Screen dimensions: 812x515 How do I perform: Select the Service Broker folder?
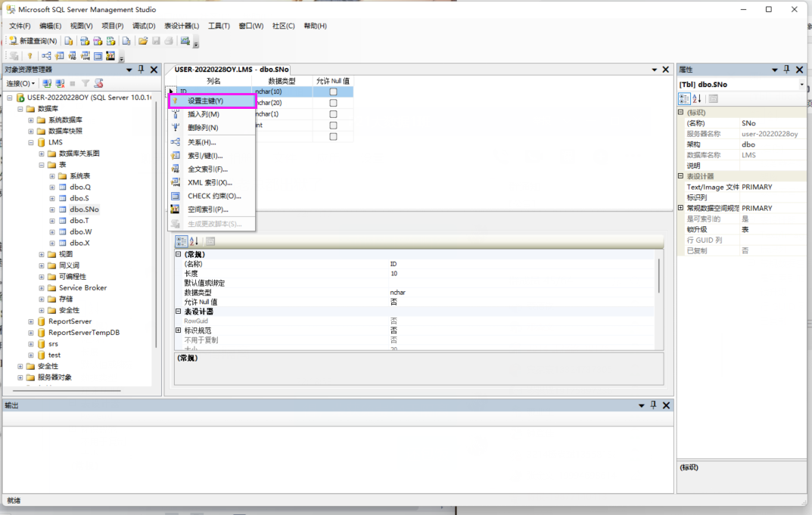pyautogui.click(x=82, y=288)
